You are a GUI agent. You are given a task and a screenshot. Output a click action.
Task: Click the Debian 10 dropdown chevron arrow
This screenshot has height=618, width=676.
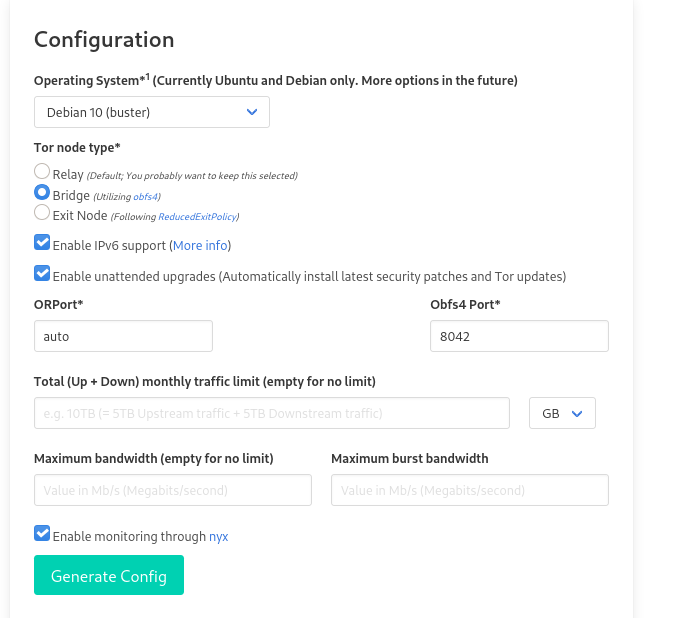pos(252,112)
